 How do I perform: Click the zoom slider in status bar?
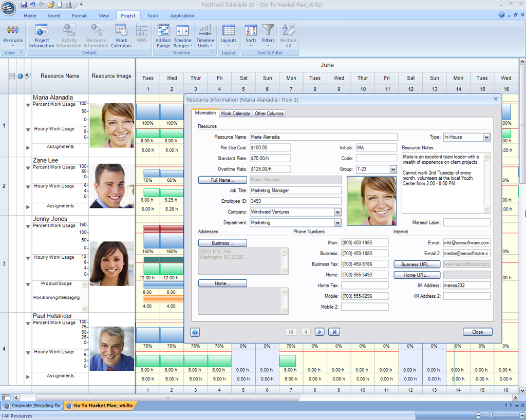[x=491, y=415]
